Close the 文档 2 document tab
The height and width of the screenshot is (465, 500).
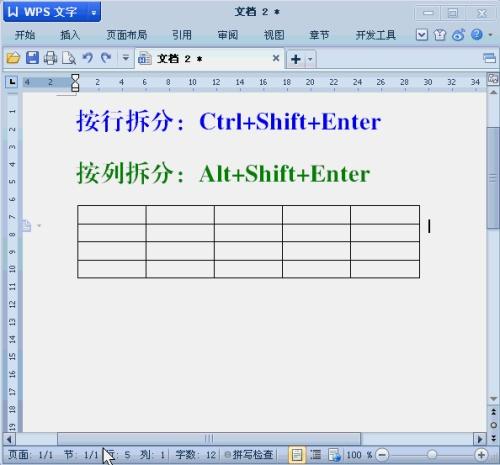coord(276,58)
